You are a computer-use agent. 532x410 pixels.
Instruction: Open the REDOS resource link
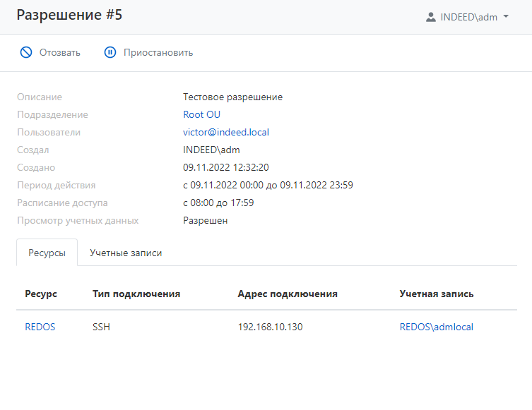click(40, 327)
